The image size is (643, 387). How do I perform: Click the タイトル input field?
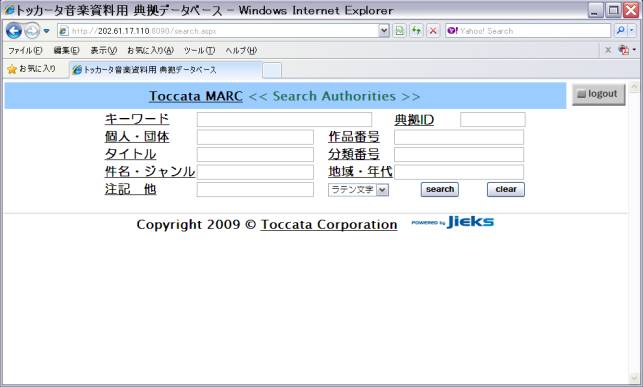tap(255, 155)
